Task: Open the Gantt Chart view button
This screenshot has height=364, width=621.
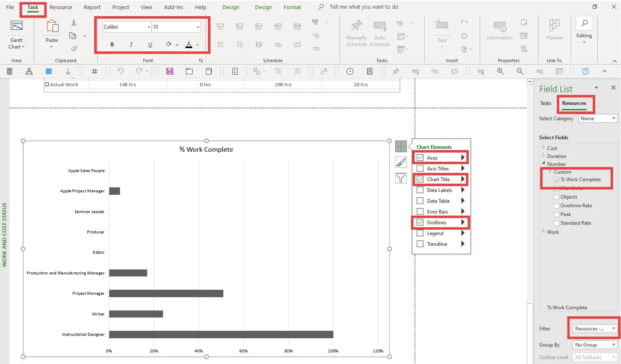Action: point(17,35)
